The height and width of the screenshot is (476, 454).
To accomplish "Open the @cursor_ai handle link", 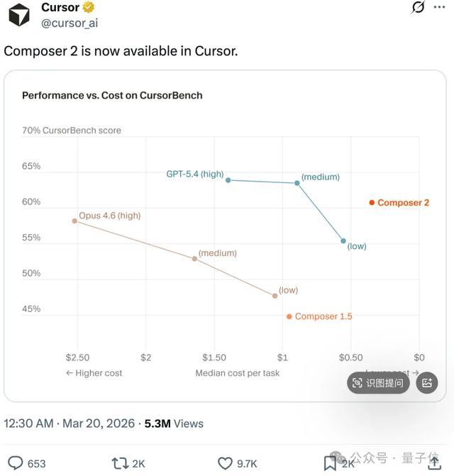I will pos(70,23).
